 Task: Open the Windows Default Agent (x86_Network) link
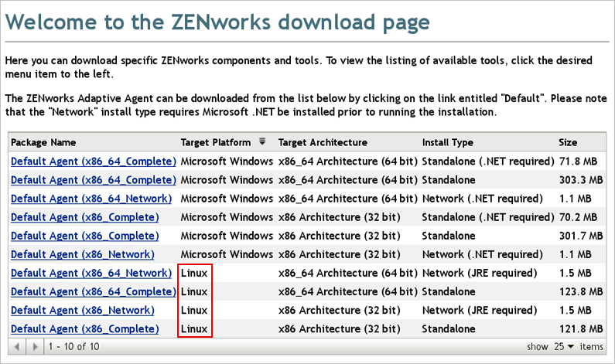[x=83, y=254]
